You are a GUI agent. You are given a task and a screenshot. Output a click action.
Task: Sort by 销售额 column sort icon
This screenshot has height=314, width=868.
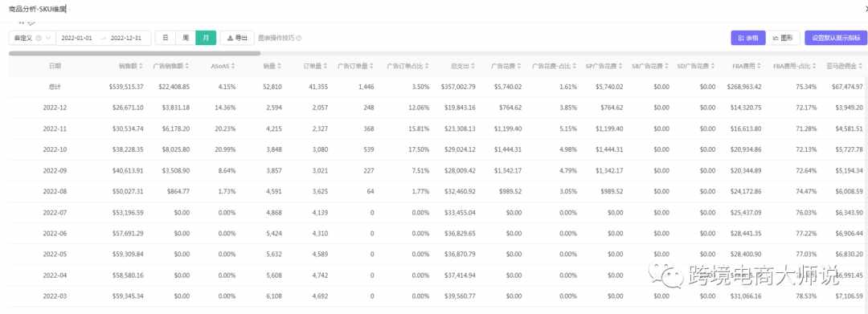[x=141, y=66]
